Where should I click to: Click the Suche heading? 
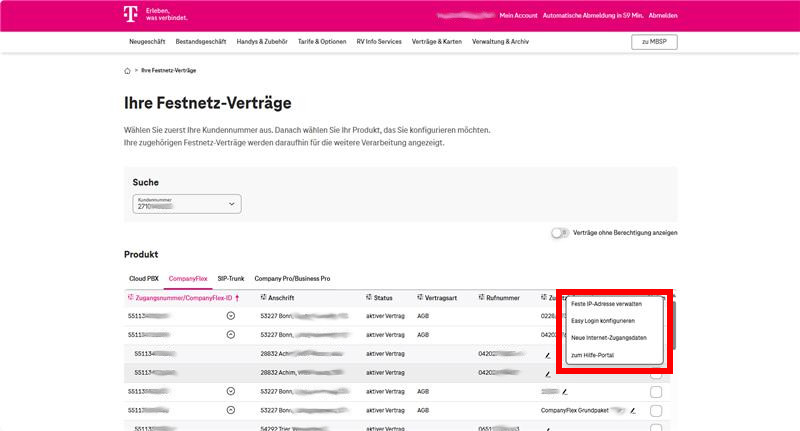coord(145,183)
